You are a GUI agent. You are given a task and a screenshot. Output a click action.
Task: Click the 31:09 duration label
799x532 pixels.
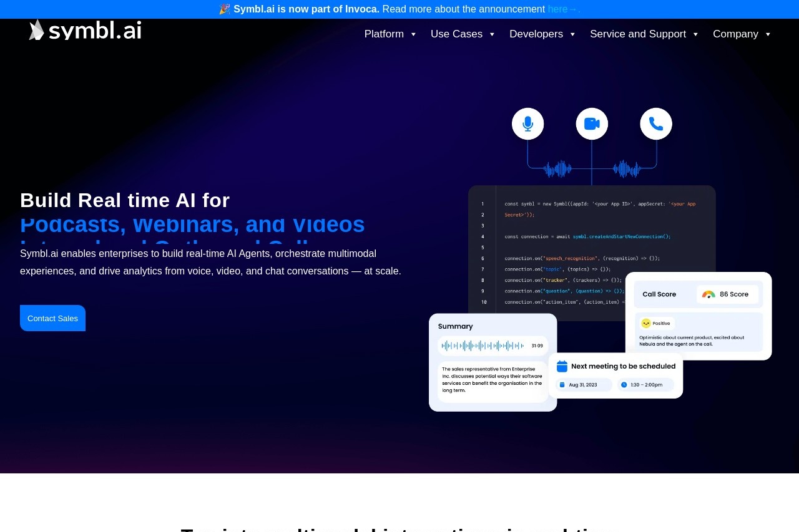[537, 346]
